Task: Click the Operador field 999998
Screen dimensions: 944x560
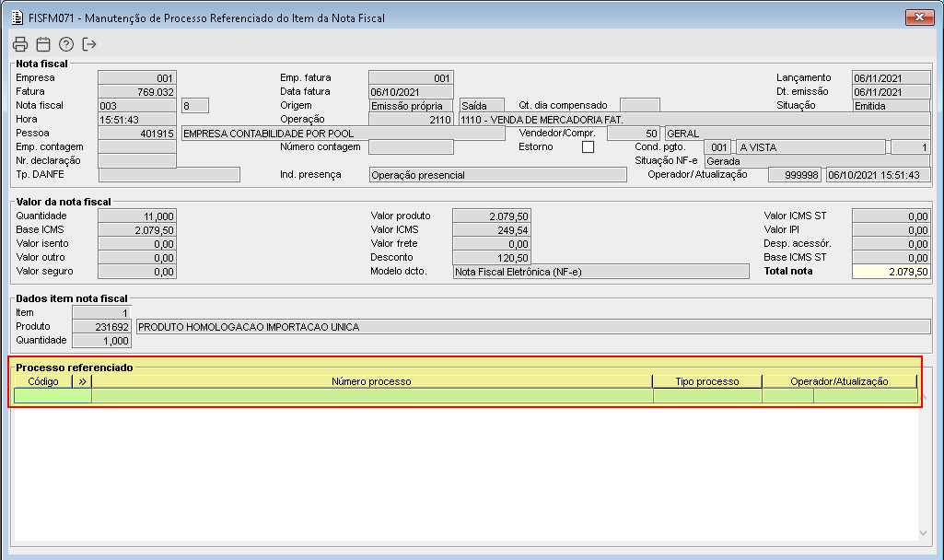Action: [x=794, y=175]
